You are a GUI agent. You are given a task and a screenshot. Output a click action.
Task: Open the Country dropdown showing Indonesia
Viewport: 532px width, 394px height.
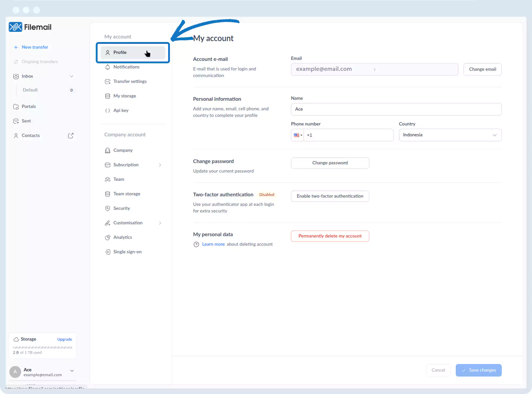[450, 135]
